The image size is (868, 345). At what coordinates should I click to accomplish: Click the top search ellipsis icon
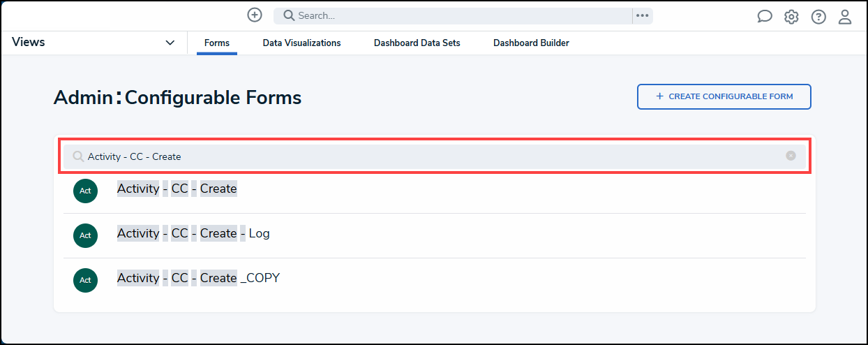click(643, 16)
